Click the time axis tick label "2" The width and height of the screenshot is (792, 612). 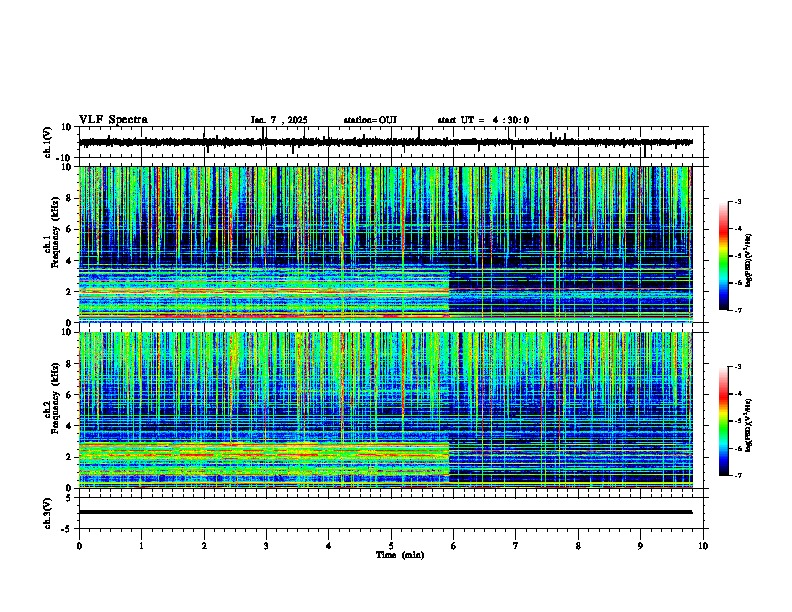(x=205, y=546)
